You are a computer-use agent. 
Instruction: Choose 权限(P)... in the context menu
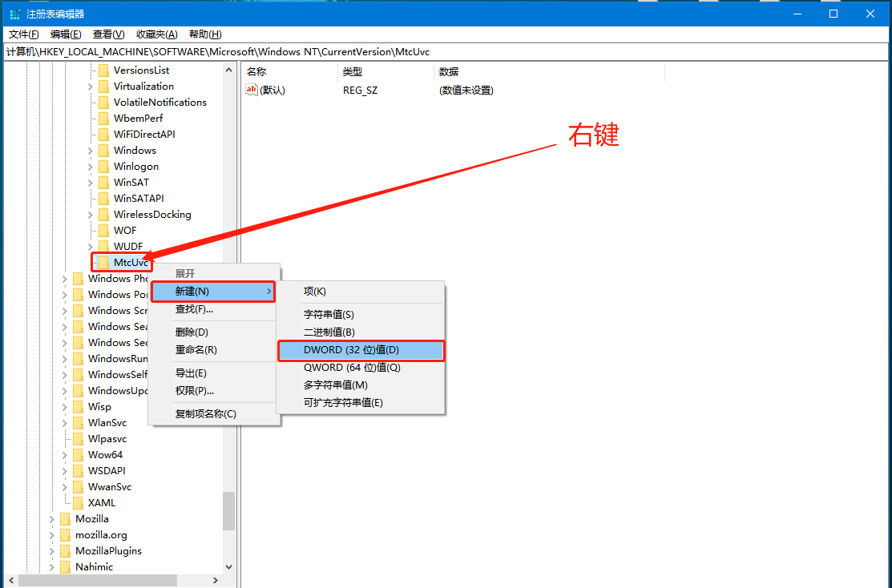click(x=214, y=391)
